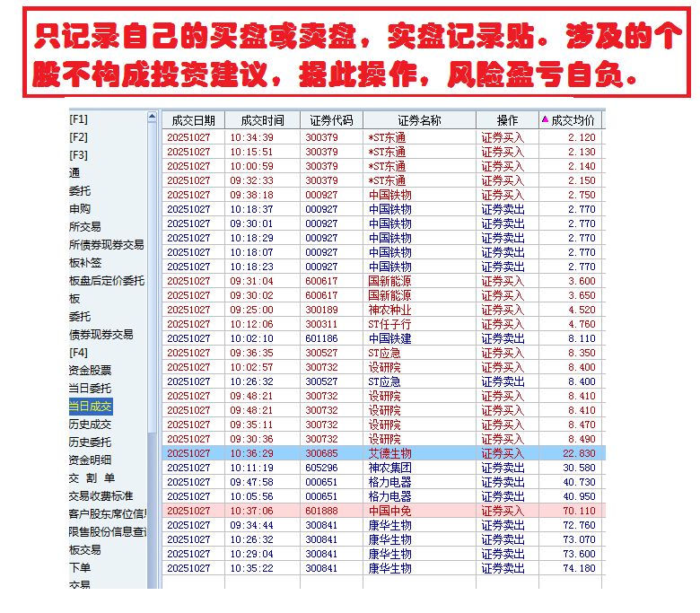Sort by 成交日期 column header

point(193,120)
